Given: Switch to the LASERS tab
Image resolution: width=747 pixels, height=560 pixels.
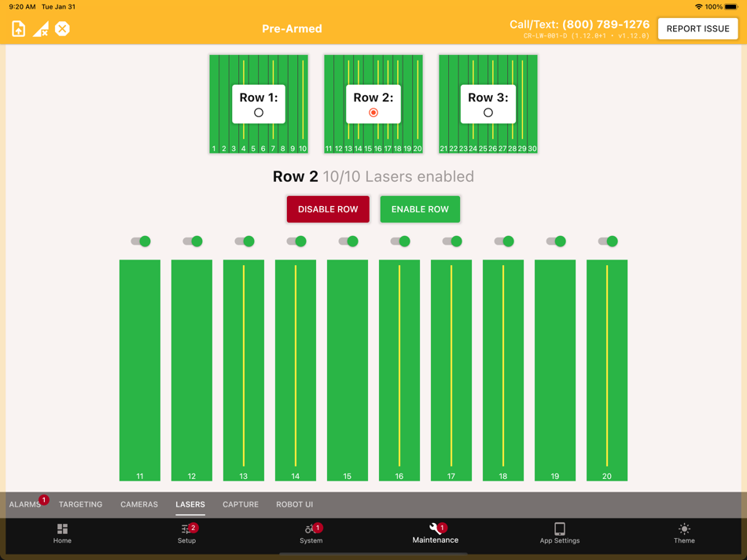Looking at the screenshot, I should pyautogui.click(x=190, y=504).
